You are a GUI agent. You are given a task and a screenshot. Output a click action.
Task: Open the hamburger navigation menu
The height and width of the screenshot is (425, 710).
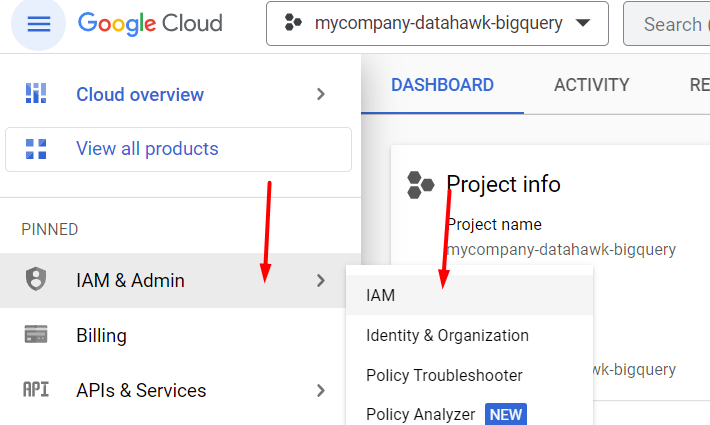point(38,24)
